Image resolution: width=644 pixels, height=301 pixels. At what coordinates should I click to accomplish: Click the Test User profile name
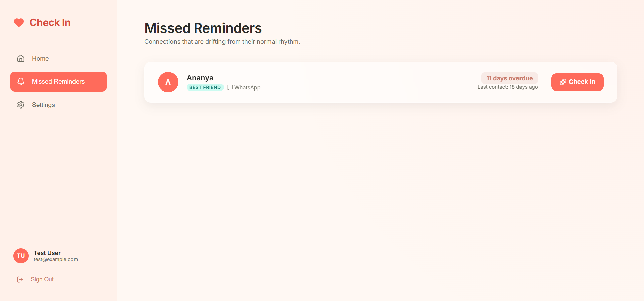[x=47, y=253]
